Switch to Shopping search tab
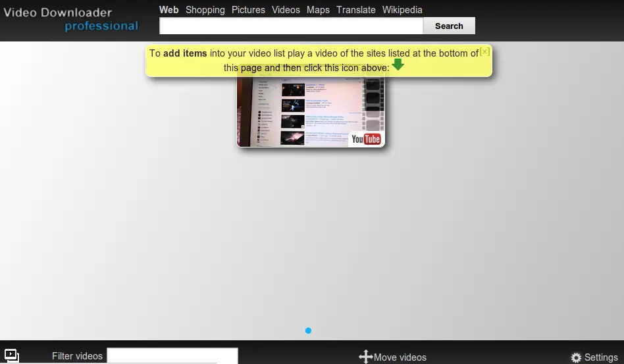 pyautogui.click(x=205, y=10)
